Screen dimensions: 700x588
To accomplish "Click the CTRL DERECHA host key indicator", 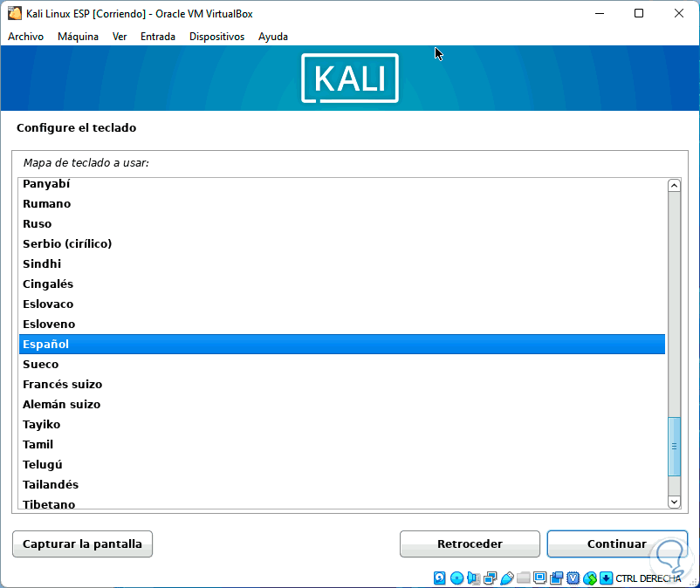I will [x=649, y=578].
